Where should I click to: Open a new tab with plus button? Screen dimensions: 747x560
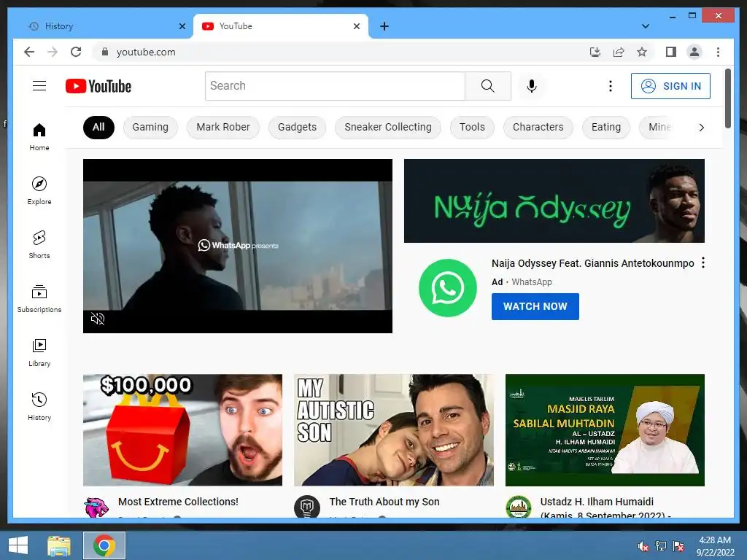384,26
